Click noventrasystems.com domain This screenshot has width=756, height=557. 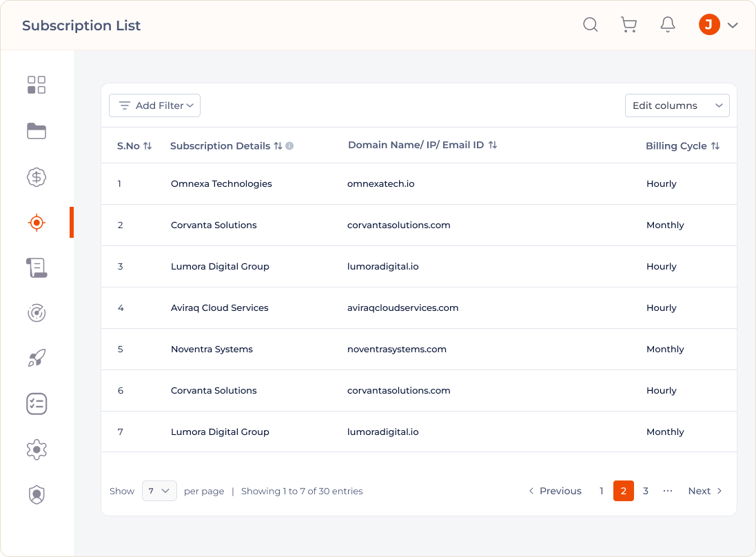pos(397,349)
